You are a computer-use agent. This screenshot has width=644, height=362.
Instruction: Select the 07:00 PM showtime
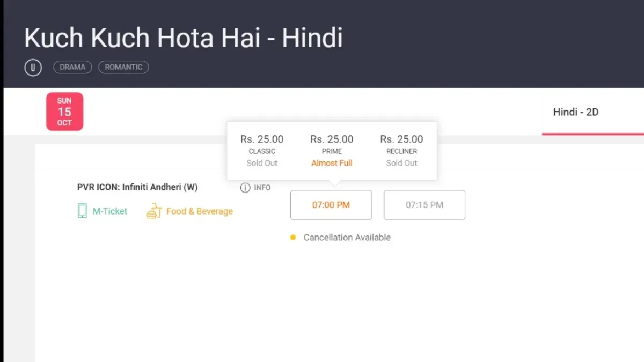(331, 205)
